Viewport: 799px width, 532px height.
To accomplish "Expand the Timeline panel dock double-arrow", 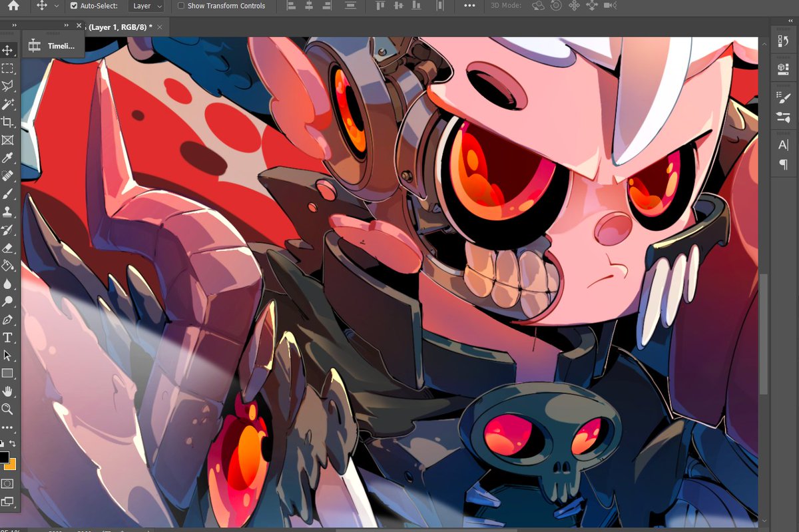I will click(x=67, y=25).
